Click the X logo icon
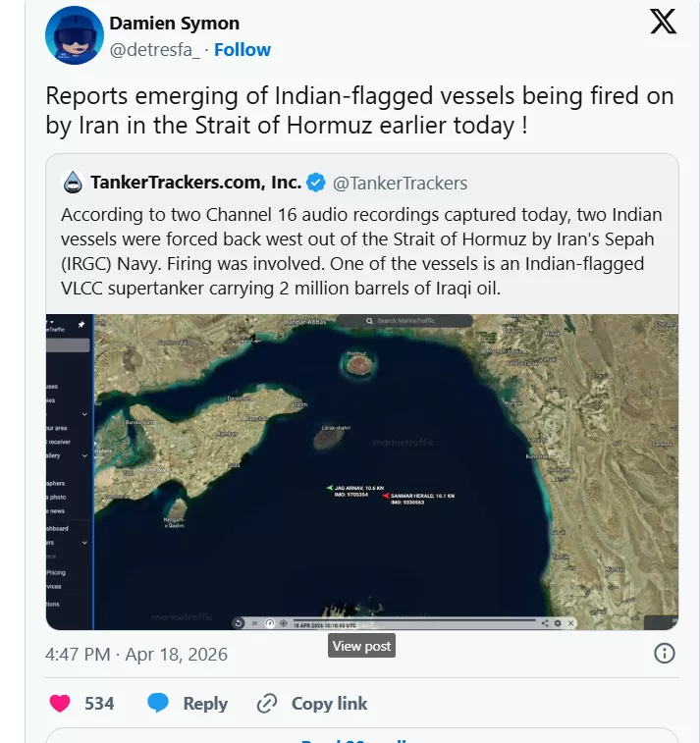 664,23
